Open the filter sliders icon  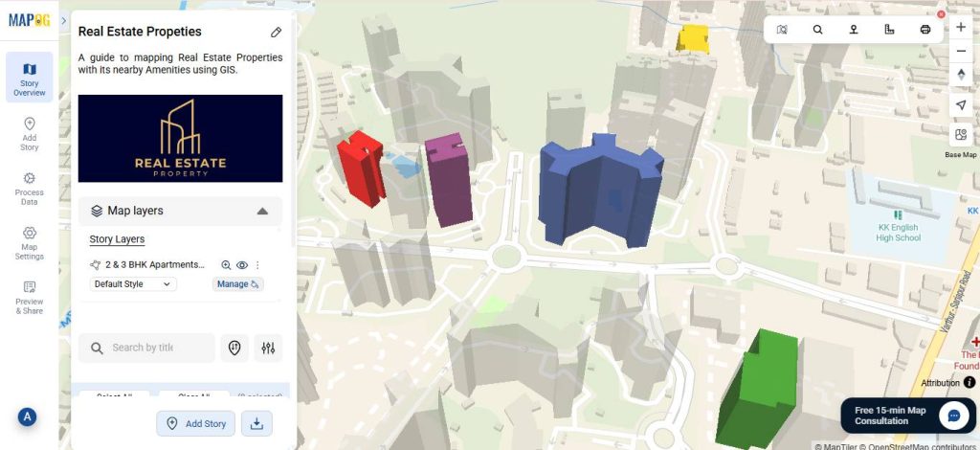268,349
